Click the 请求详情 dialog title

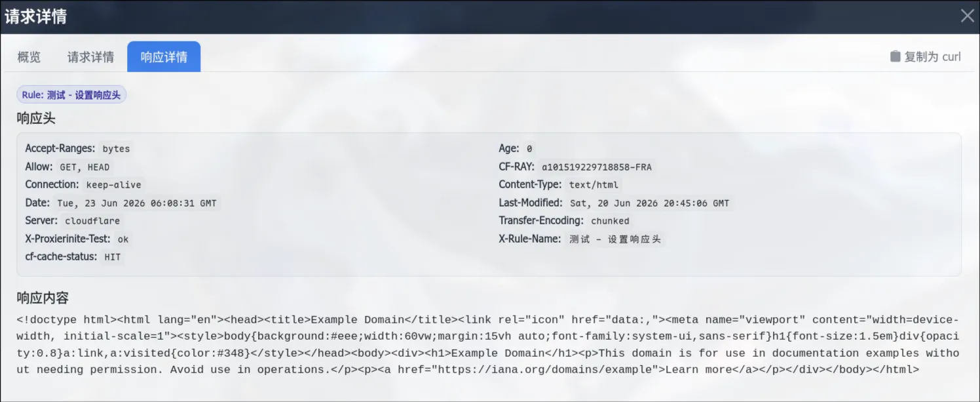35,16
